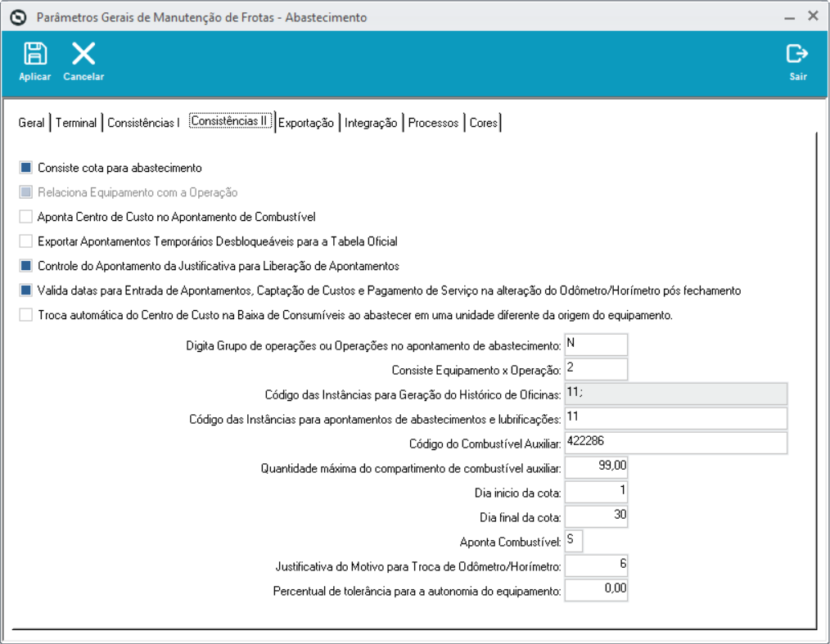Click the Cancelar X icon

point(83,53)
